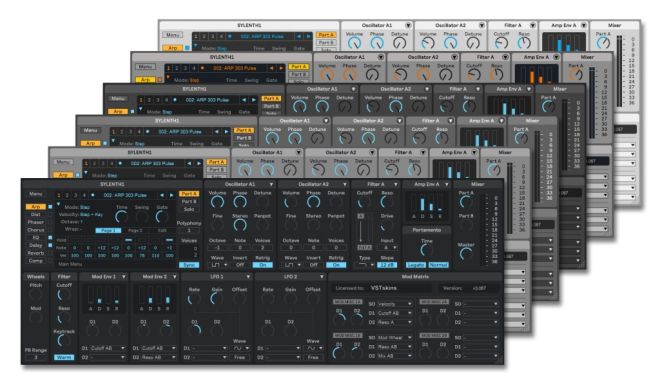Toggle Oscillator A1 Invert Off
The image size is (660, 385).
click(x=240, y=265)
